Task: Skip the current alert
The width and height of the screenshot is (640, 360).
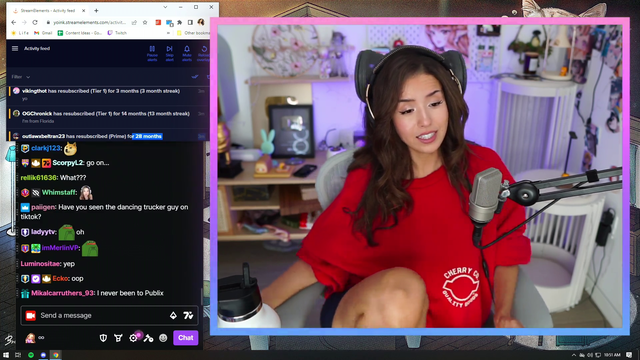Action: [x=169, y=53]
